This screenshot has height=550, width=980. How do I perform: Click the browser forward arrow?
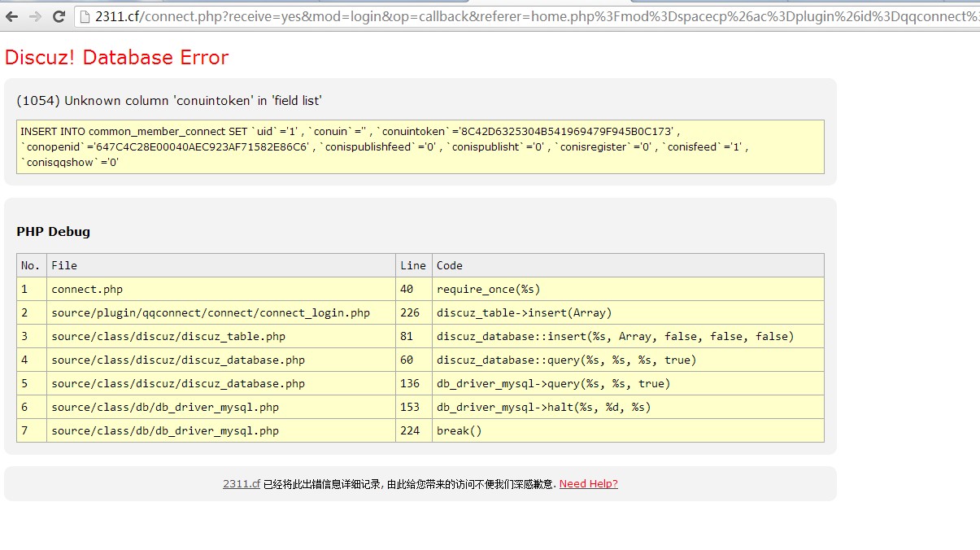35,16
